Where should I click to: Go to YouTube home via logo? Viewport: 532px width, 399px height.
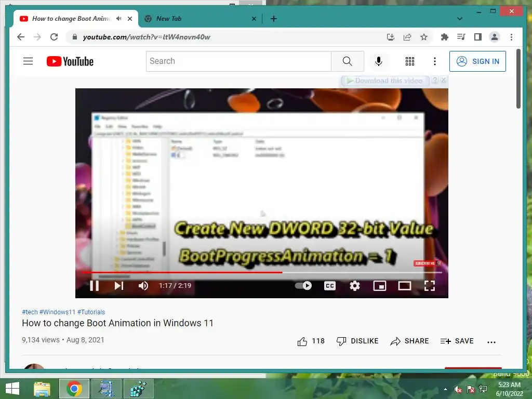(70, 61)
